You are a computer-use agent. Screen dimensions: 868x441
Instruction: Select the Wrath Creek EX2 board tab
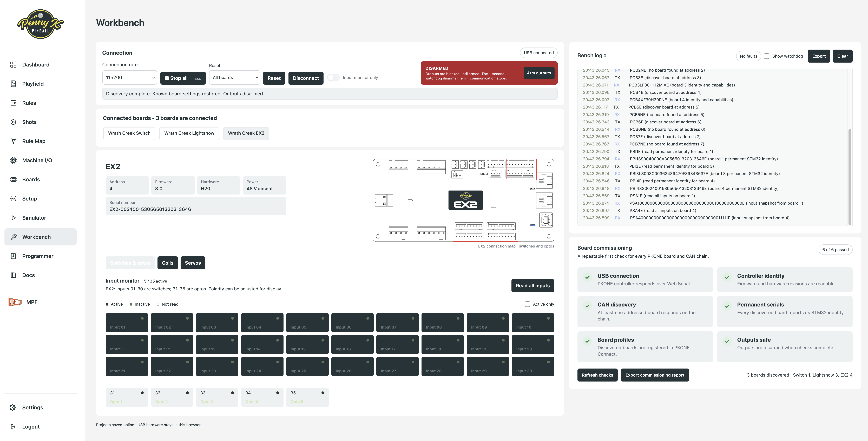[246, 133]
